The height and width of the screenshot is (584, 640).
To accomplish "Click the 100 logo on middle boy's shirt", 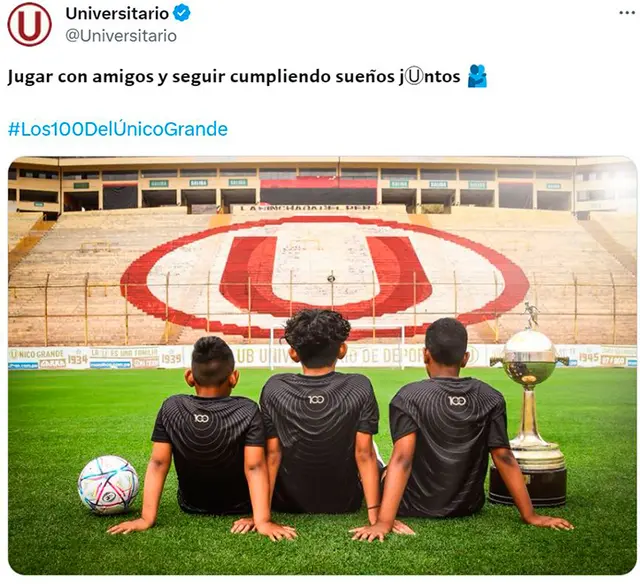I will (316, 399).
